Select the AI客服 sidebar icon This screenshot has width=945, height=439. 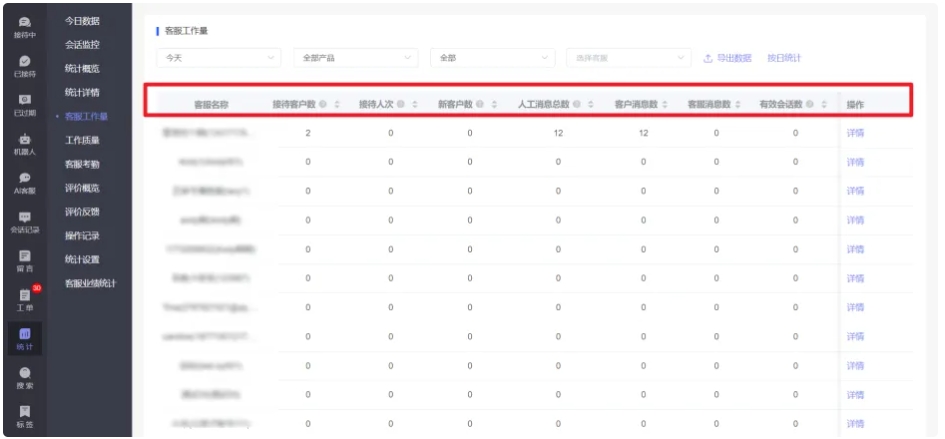(25, 182)
